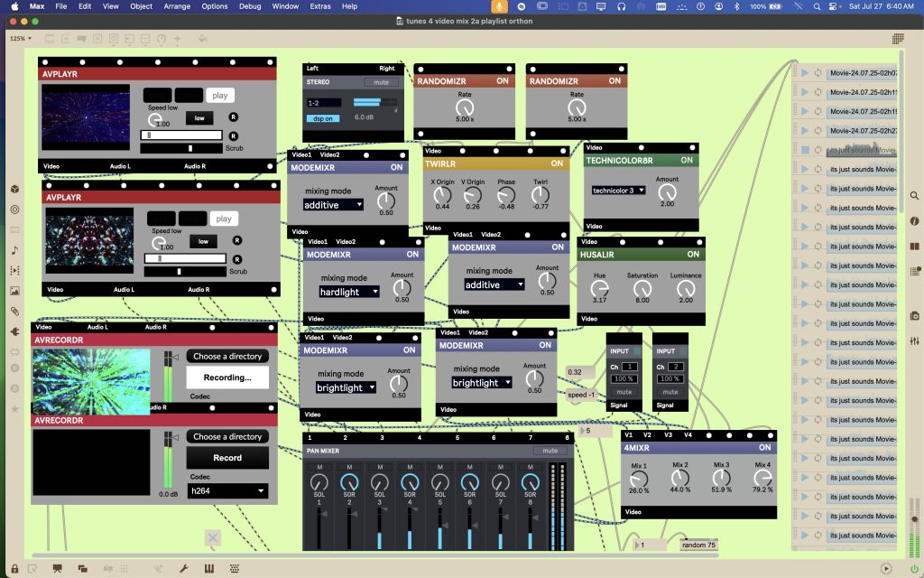Open the camera snapshots icon in right sidebar

[915, 315]
